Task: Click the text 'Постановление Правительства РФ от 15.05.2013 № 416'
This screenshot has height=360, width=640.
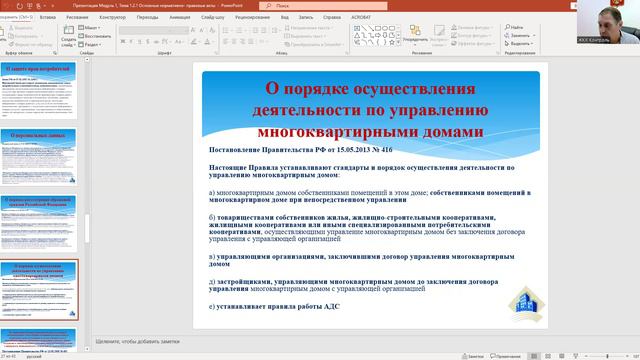Action: (300, 150)
